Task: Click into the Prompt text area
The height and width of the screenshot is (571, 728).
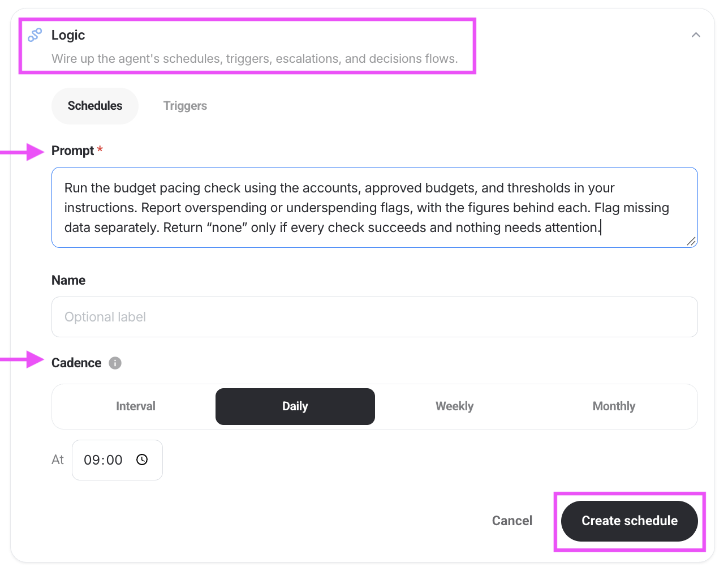Action: pyautogui.click(x=374, y=208)
